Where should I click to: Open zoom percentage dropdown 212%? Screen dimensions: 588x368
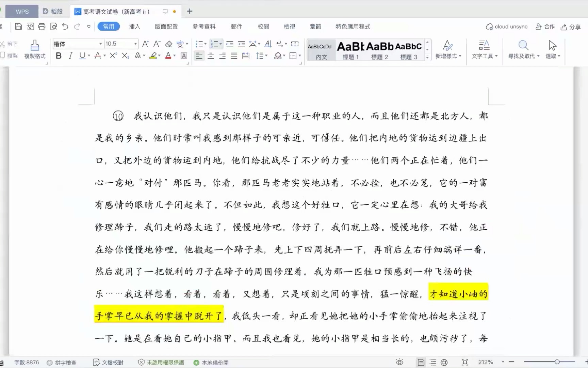coord(503,362)
